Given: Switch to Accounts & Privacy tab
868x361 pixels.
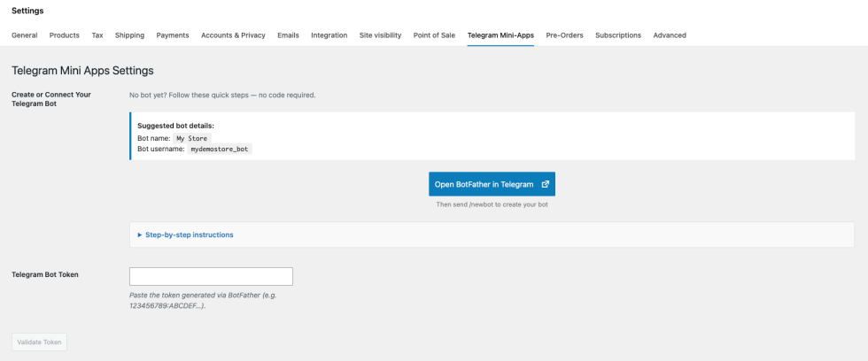Looking at the screenshot, I should coord(233,35).
